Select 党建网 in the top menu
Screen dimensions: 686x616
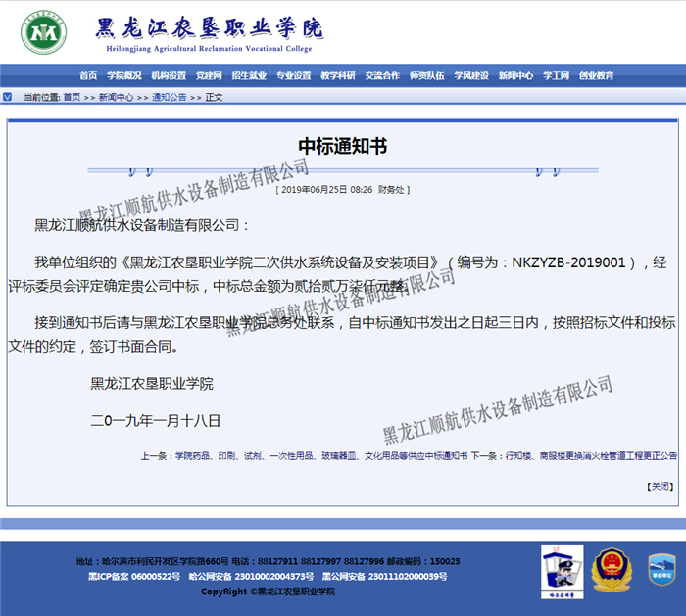tap(209, 75)
